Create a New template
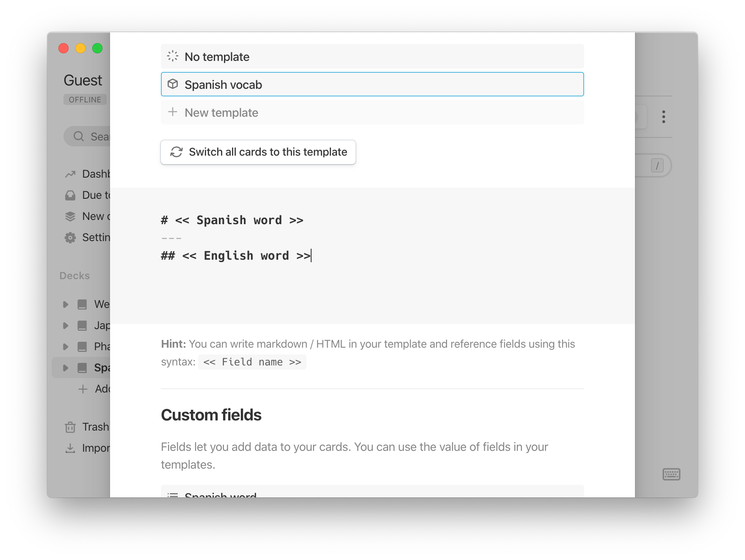This screenshot has height=560, width=745. (372, 112)
